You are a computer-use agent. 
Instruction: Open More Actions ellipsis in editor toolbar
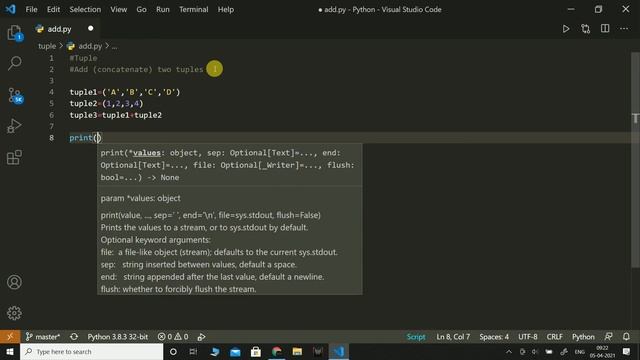click(x=624, y=29)
